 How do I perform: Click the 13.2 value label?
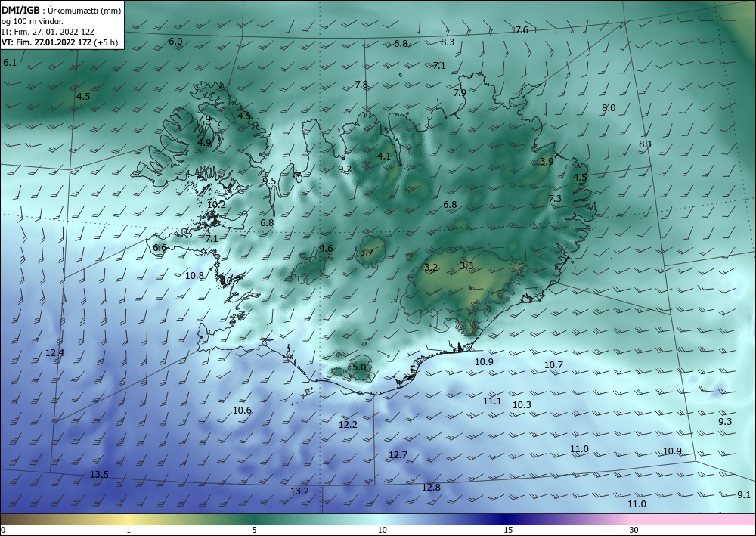[300, 491]
